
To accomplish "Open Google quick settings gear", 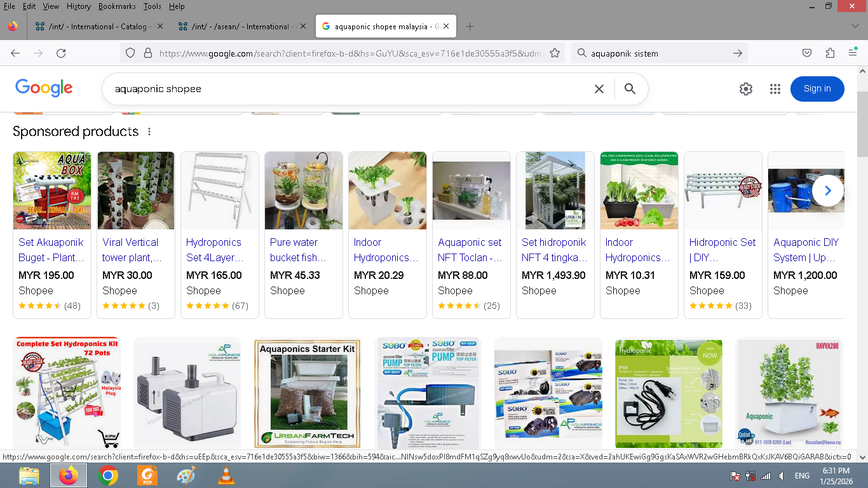I will [746, 89].
